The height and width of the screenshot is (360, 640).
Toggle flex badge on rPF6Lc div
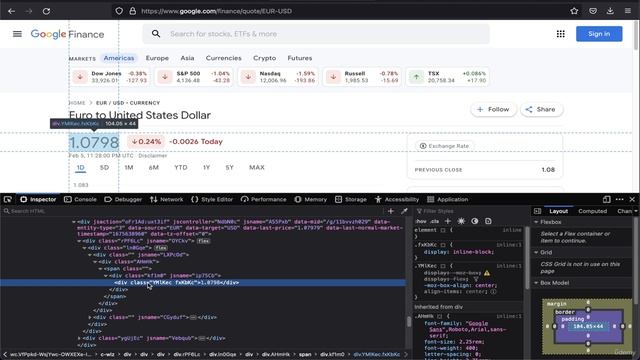(x=203, y=241)
